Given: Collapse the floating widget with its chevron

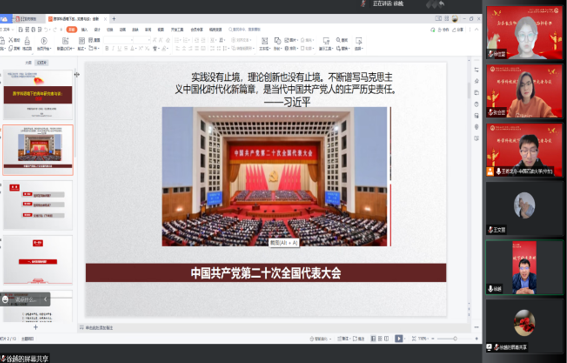Looking at the screenshot, I should coord(45,299).
